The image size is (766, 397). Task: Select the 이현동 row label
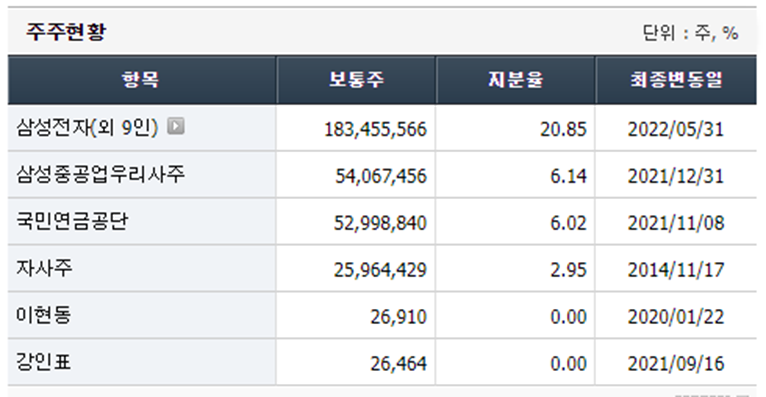click(x=44, y=315)
